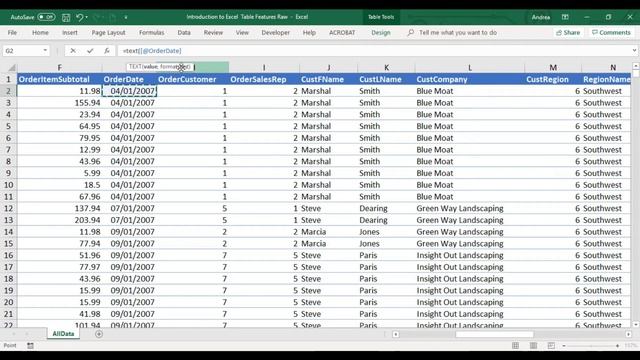The image size is (640, 360).
Task: Click Green Way Landscaping in row 12
Action: (x=470, y=209)
